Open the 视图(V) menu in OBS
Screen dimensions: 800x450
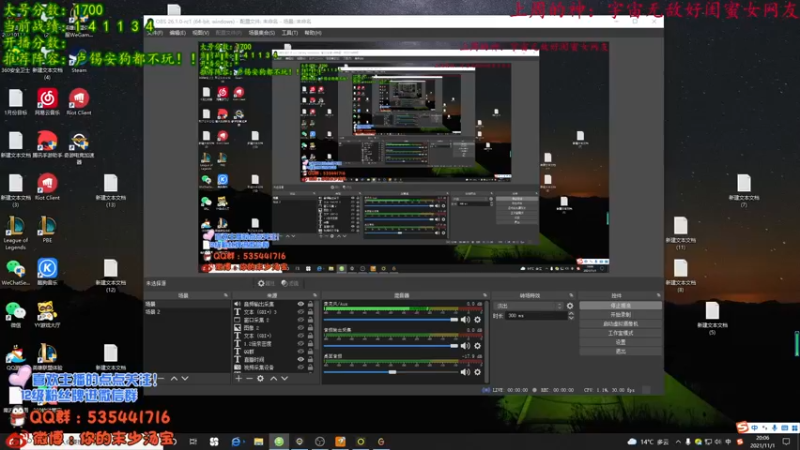[201, 33]
